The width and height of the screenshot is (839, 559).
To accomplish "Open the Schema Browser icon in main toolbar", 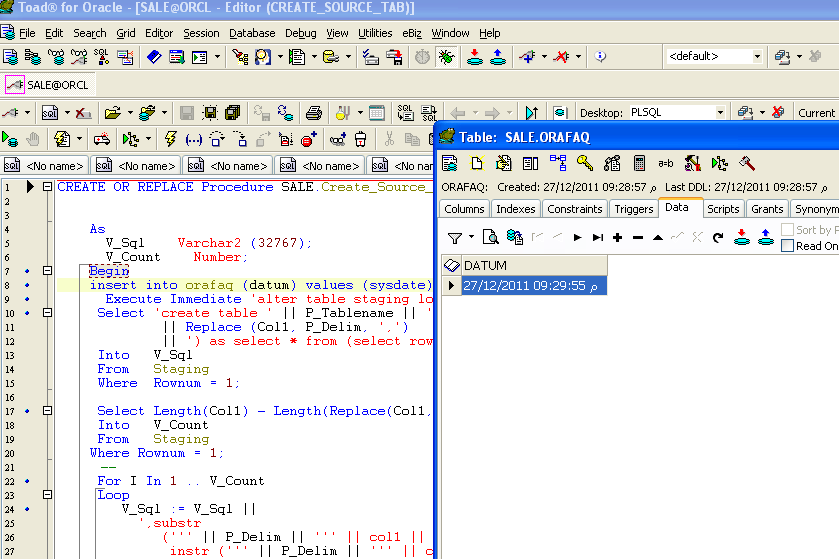I will click(33, 56).
